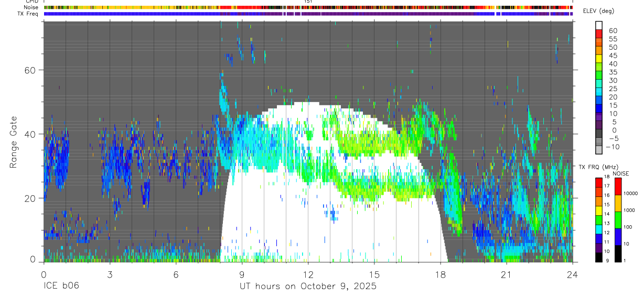Click the x-axis tick label '24'
Screen dimensions: 644x297
tap(572, 274)
